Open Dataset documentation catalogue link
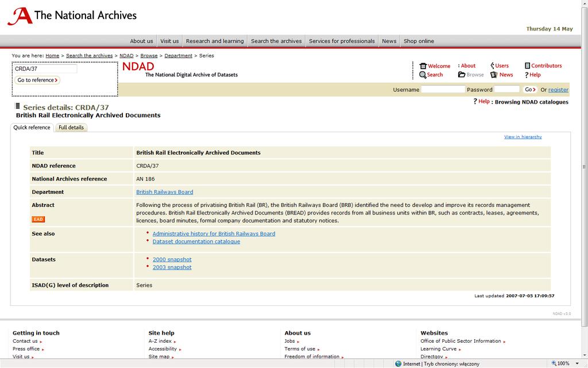Viewport: 588px width, 368px height. [x=196, y=241]
